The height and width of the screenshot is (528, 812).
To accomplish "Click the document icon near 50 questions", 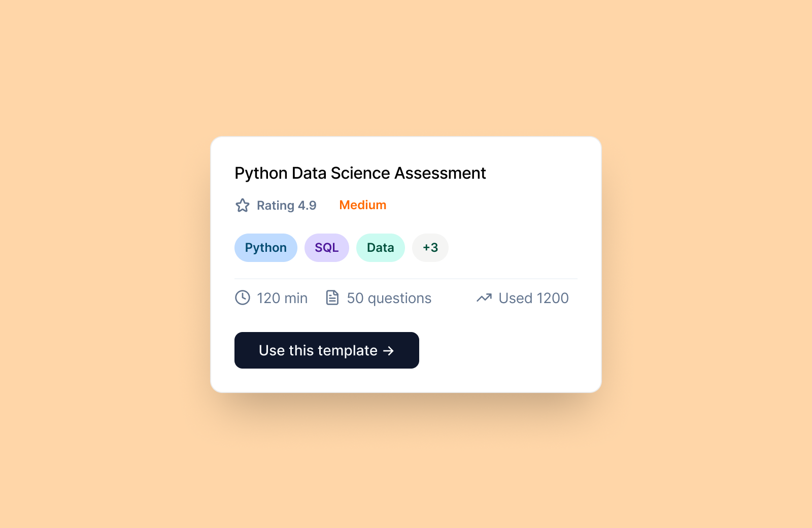I will (332, 298).
